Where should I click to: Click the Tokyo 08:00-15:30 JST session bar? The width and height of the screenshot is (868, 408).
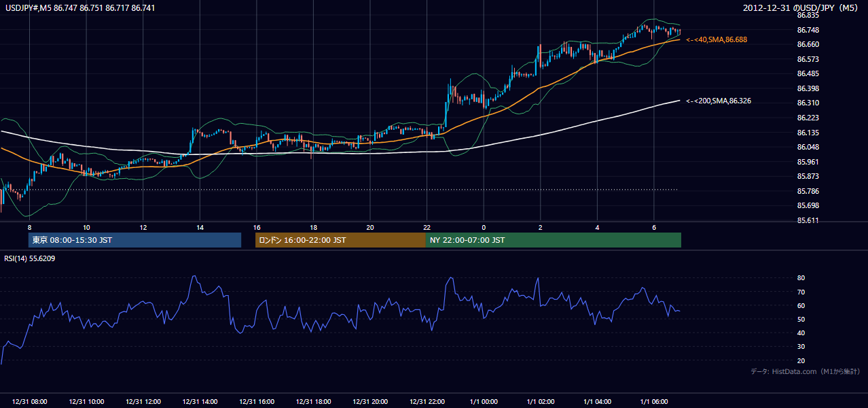point(135,240)
